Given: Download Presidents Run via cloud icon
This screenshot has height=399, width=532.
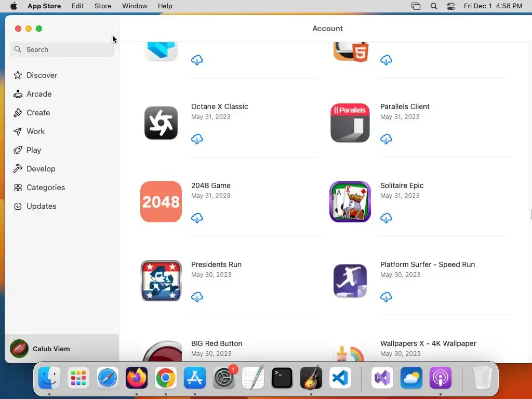Looking at the screenshot, I should (197, 297).
